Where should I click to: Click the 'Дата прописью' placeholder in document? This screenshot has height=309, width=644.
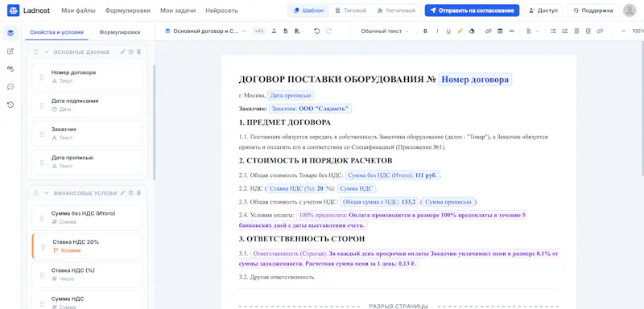[291, 96]
